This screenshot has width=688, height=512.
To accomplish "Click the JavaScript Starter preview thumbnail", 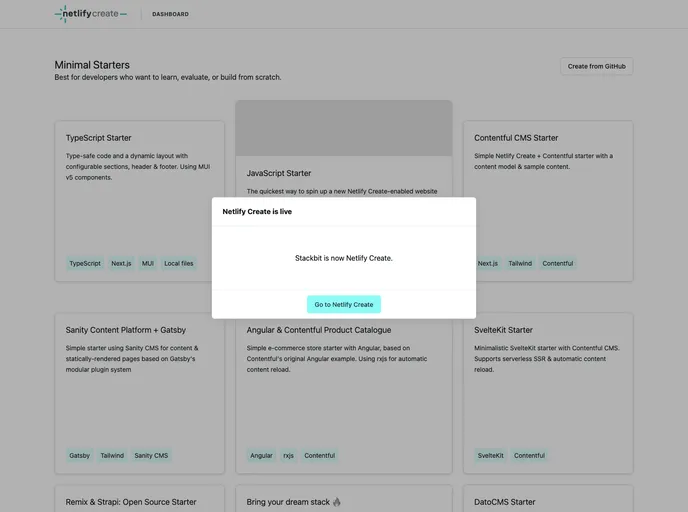I will point(343,127).
